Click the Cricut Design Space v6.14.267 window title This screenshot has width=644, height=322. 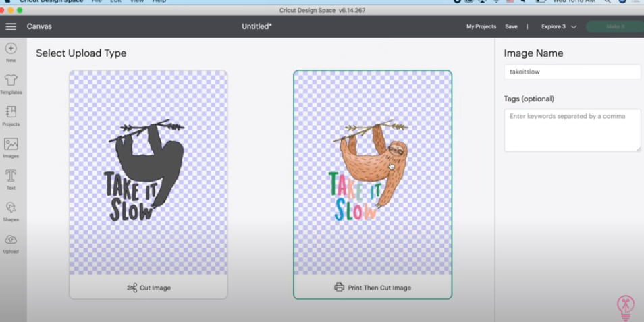(x=322, y=11)
